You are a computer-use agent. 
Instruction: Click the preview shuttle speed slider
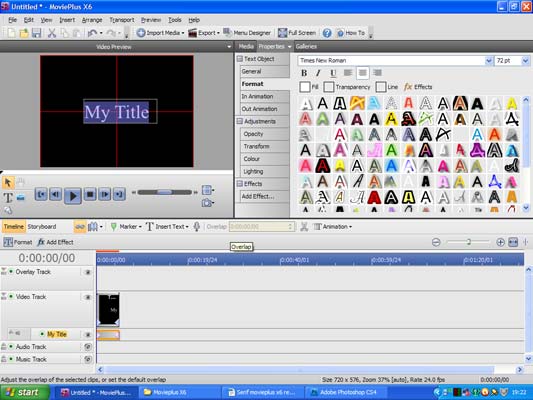click(165, 192)
